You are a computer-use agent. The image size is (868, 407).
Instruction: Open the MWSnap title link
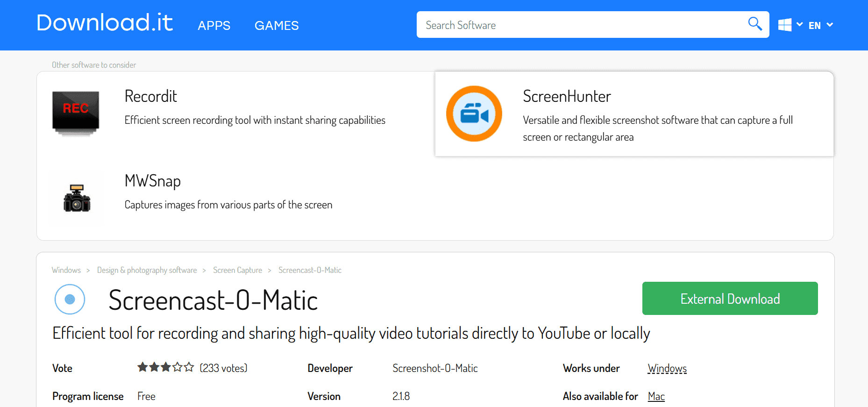click(152, 181)
